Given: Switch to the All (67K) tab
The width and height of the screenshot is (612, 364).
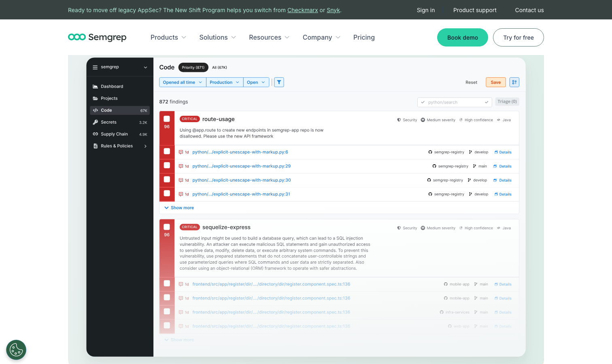Looking at the screenshot, I should point(219,68).
